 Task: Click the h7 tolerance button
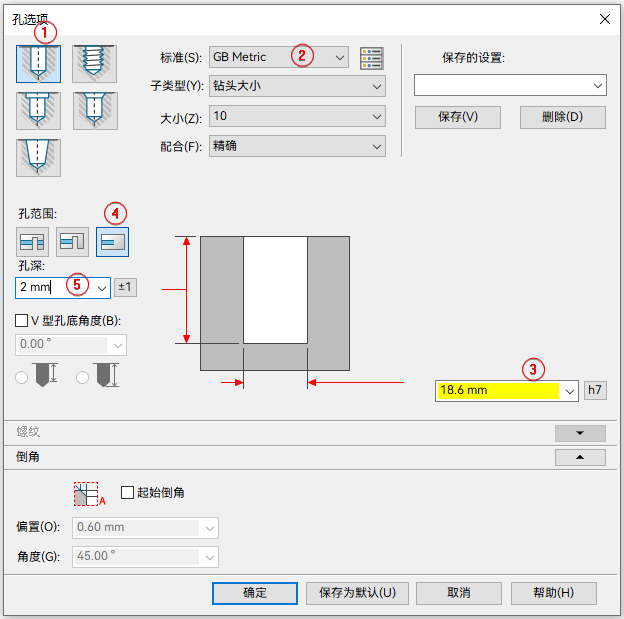coord(595,390)
